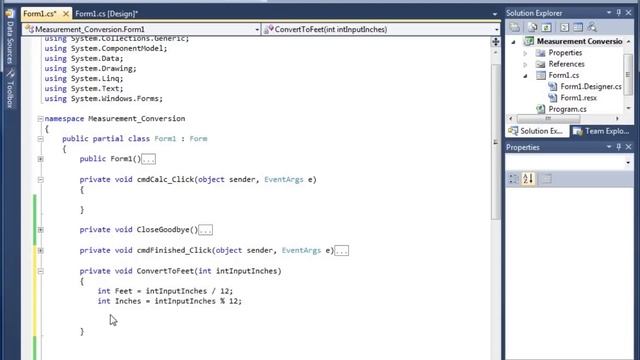Viewport: 640px width, 360px height.
Task: Select Form1.resx in Solution Explorer
Action: 578,98
